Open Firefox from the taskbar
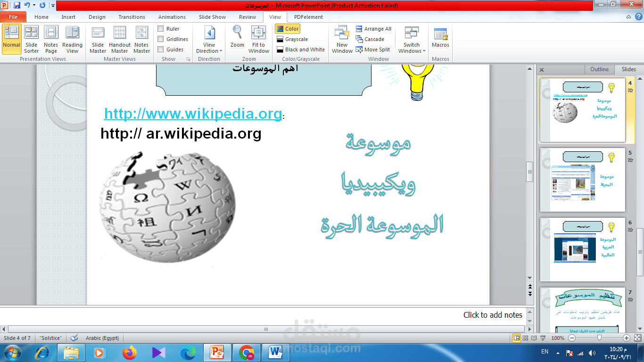 pyautogui.click(x=129, y=352)
